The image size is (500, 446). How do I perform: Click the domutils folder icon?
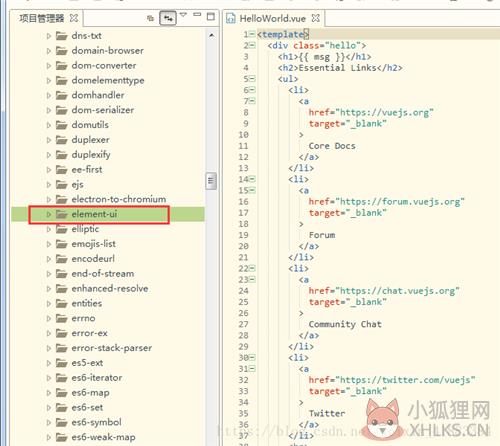coord(61,125)
